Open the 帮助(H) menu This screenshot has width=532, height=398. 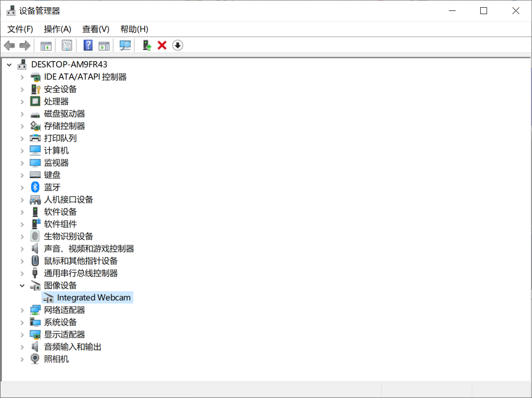click(134, 29)
